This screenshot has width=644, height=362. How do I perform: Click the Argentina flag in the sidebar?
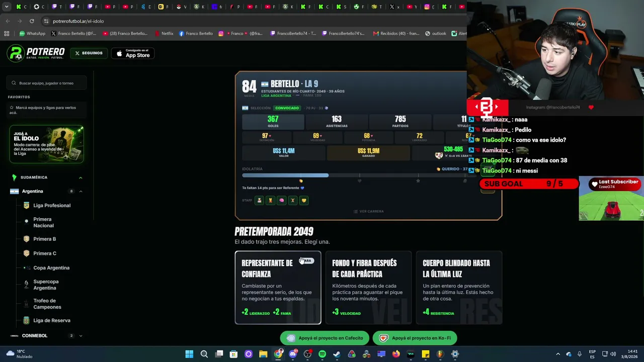pos(14,191)
